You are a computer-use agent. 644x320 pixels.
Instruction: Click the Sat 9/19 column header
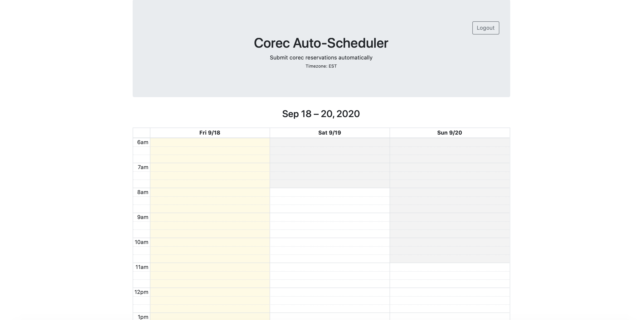(x=329, y=133)
